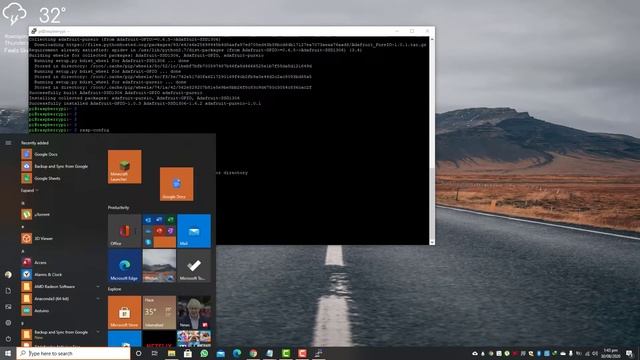Screen dimensions: 640x360
Task: Open Settings gear in Start sidebar
Action: point(8,322)
